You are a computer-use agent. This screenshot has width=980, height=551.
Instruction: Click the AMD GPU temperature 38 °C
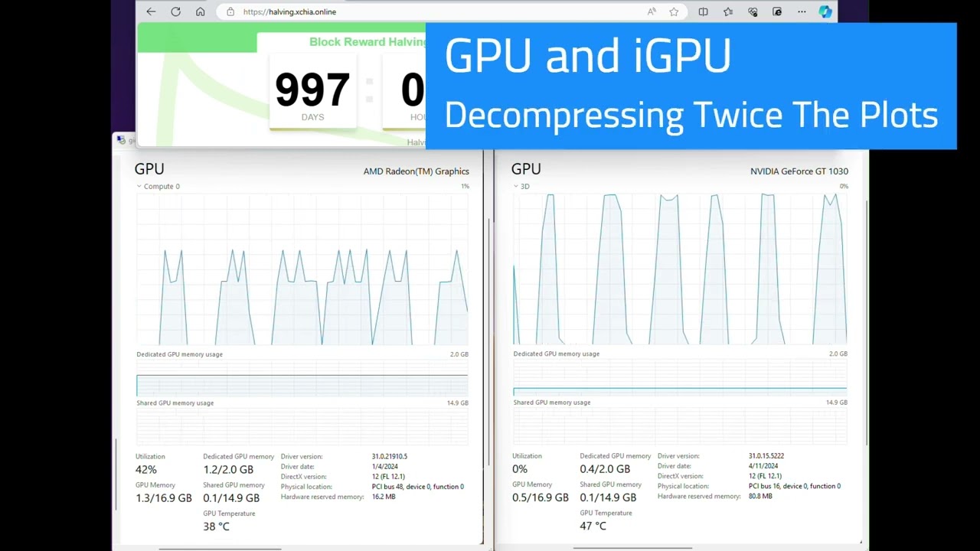[216, 527]
